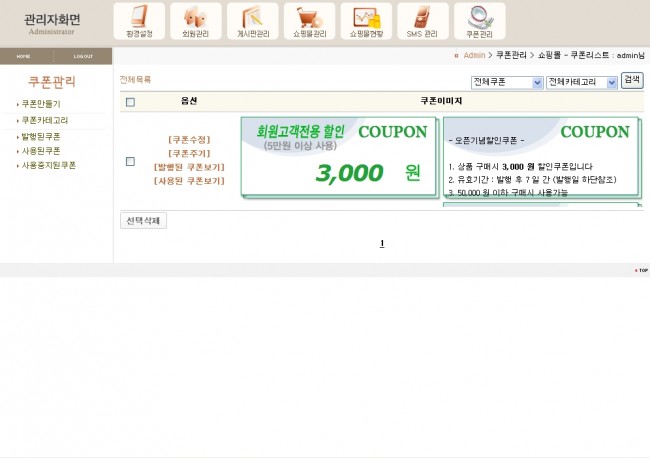Click the TOP link at page bottom
Screen dimensions: 650x458
pyautogui.click(x=641, y=270)
